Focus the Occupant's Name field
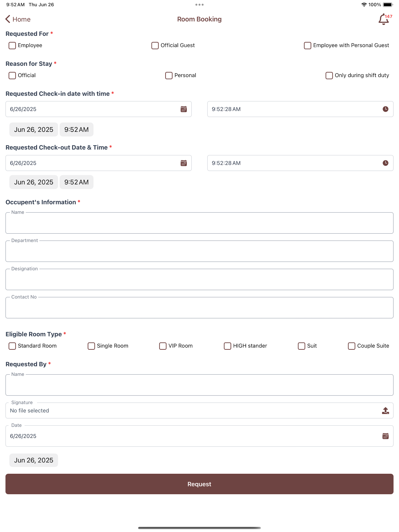This screenshot has height=532, width=399. [x=199, y=223]
